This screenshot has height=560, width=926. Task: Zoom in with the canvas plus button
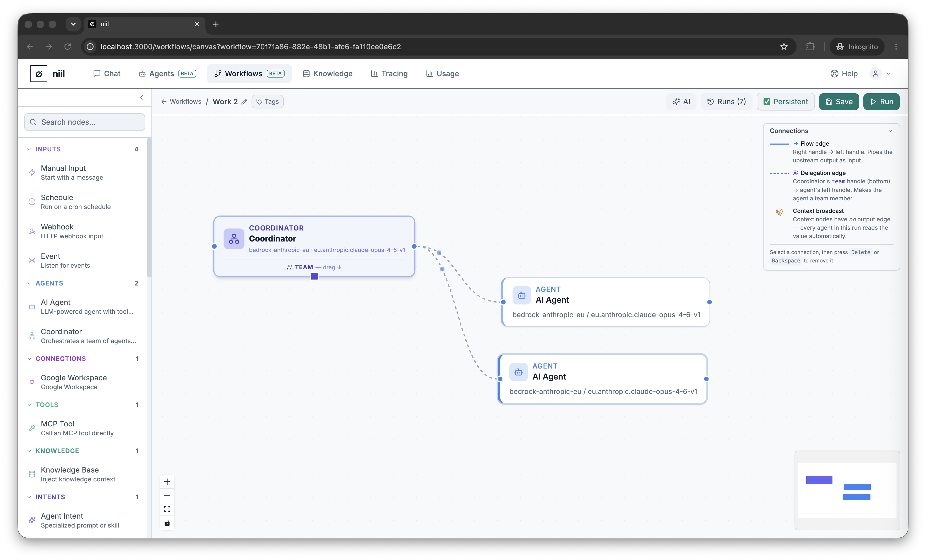(x=167, y=482)
